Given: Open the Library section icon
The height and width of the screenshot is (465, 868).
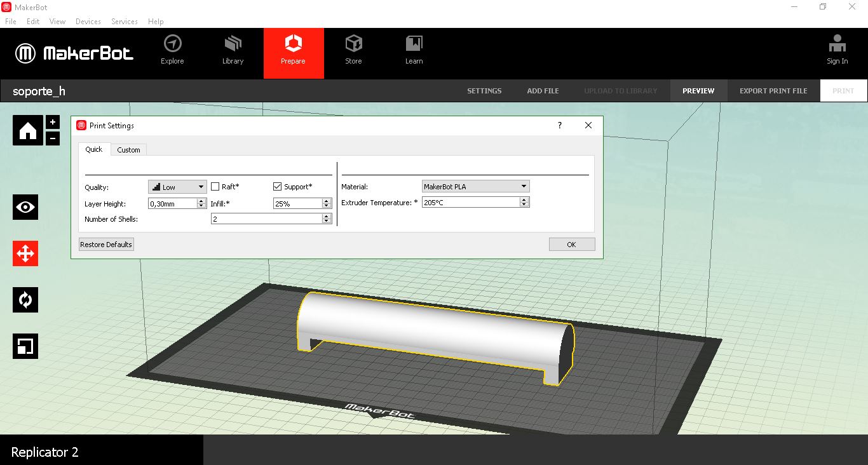Looking at the screenshot, I should point(233,44).
